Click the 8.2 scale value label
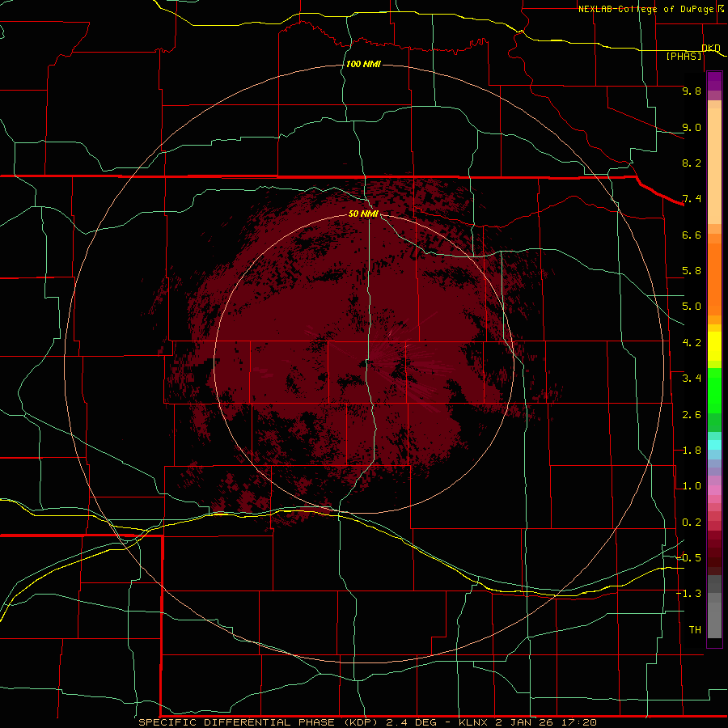 [692, 163]
